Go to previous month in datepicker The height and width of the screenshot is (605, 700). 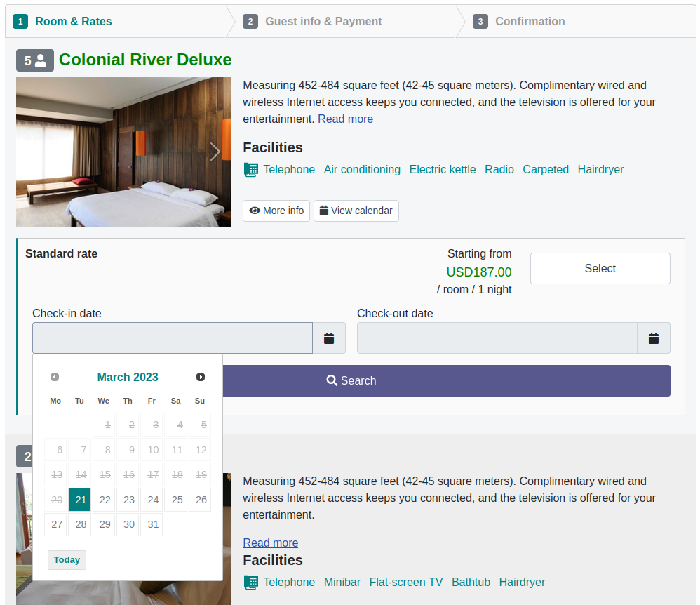click(55, 377)
